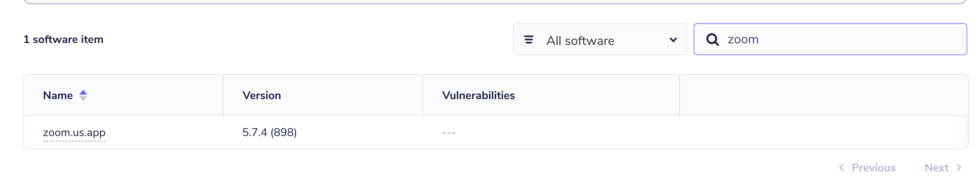Click the sort arrows next to Name
This screenshot has width=980, height=181.
coord(83,95)
